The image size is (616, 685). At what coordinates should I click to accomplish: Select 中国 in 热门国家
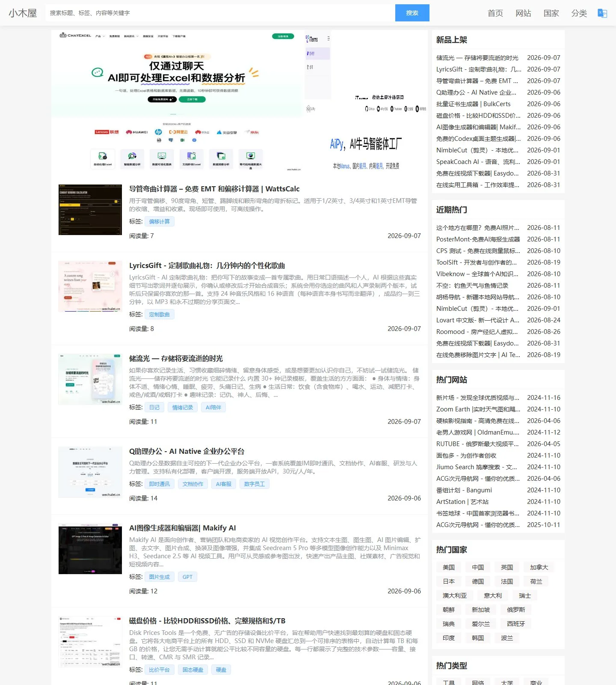[478, 567]
